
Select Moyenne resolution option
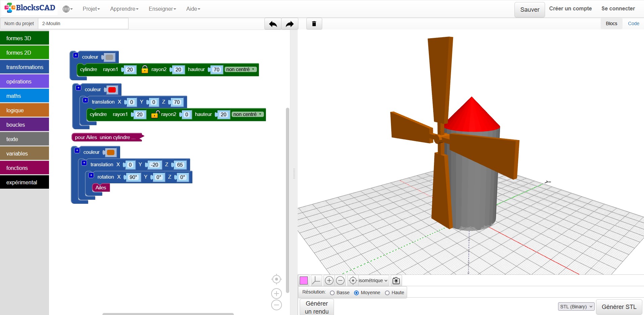coord(356,293)
